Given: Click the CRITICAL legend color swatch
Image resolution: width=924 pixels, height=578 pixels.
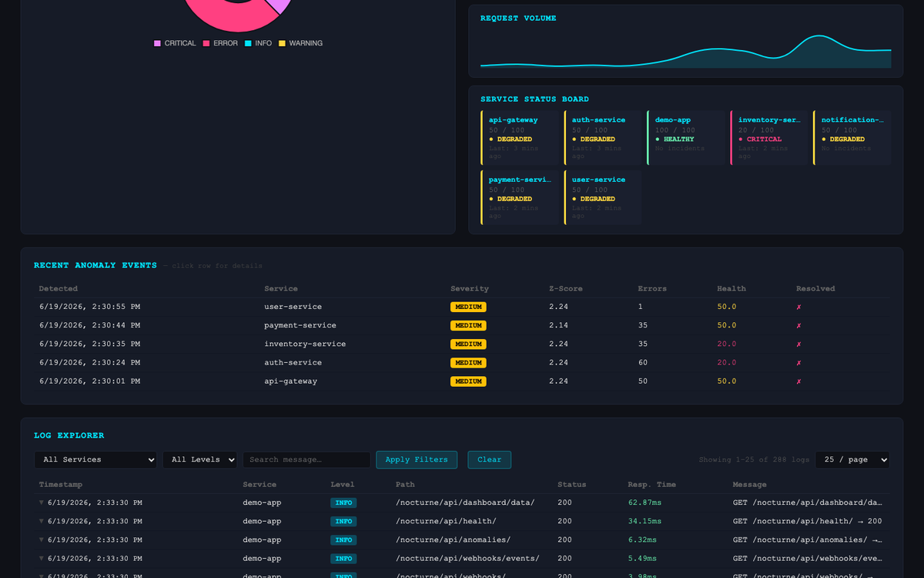Looking at the screenshot, I should (158, 43).
